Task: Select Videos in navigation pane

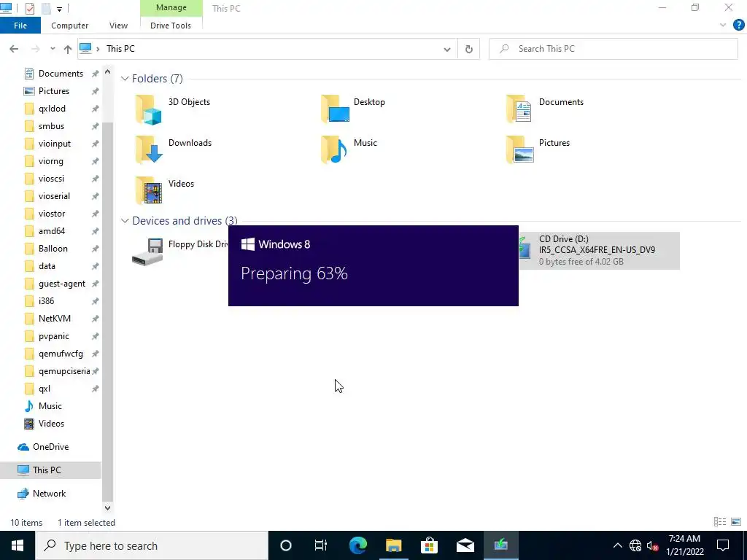Action: pyautogui.click(x=51, y=424)
